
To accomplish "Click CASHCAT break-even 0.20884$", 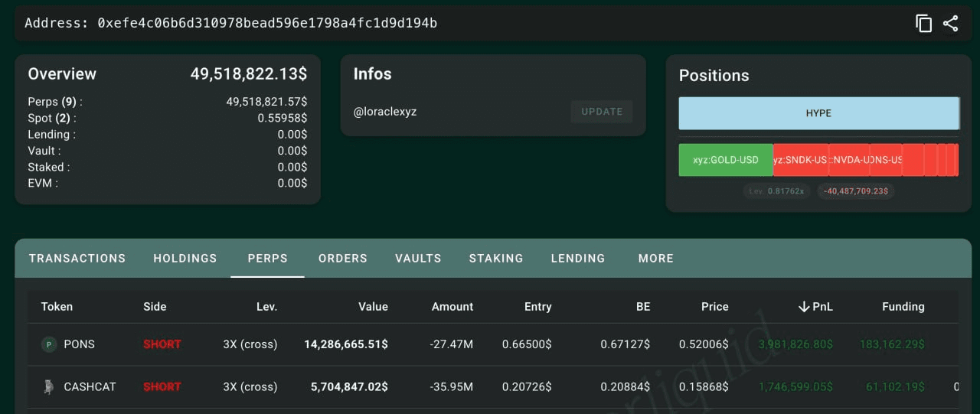I will (626, 386).
